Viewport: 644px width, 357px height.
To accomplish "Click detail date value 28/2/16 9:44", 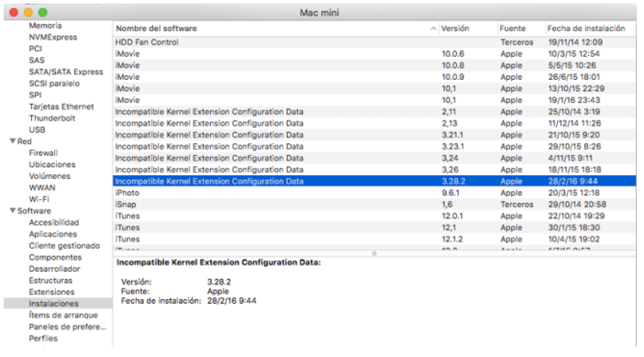I will coord(232,301).
